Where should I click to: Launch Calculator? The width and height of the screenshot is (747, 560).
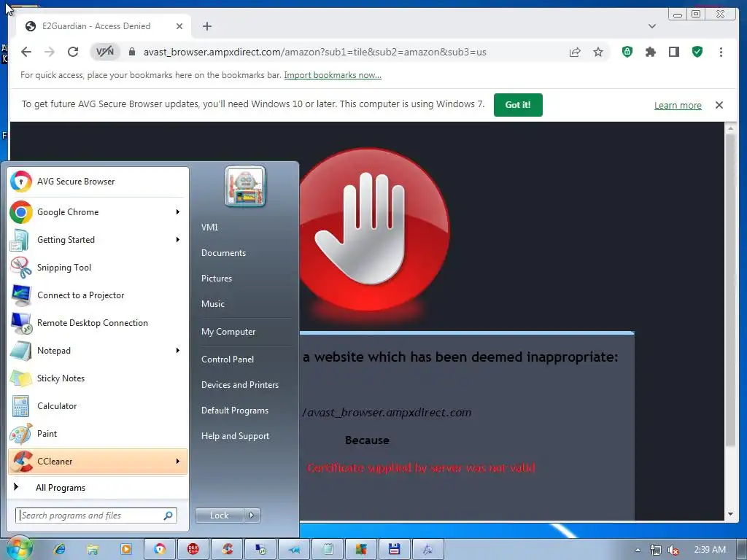tap(97, 405)
